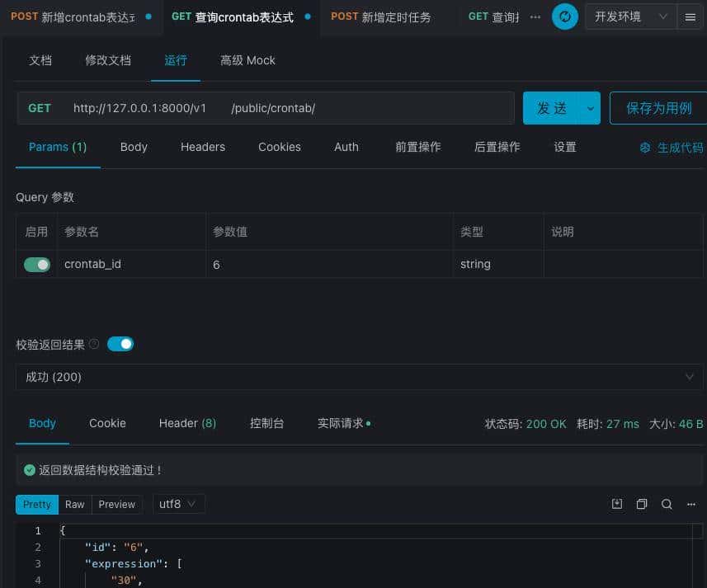Screen dimensions: 707x588
Task: Open more options in response toolbar
Action: 690,503
